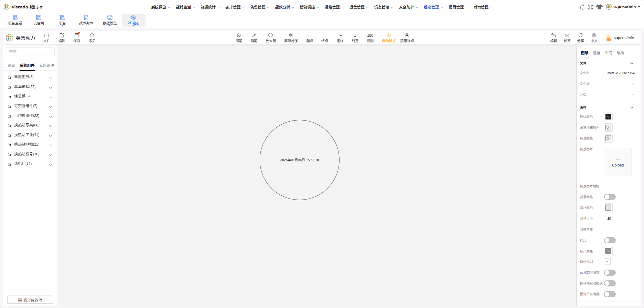
Task: Click the 图形库管理 button
Action: point(30,300)
